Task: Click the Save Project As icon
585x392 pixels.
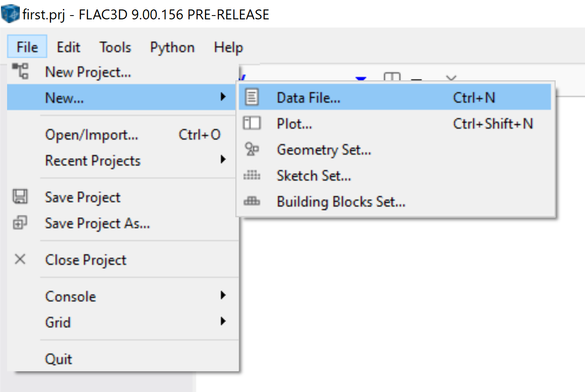Action: [20, 223]
